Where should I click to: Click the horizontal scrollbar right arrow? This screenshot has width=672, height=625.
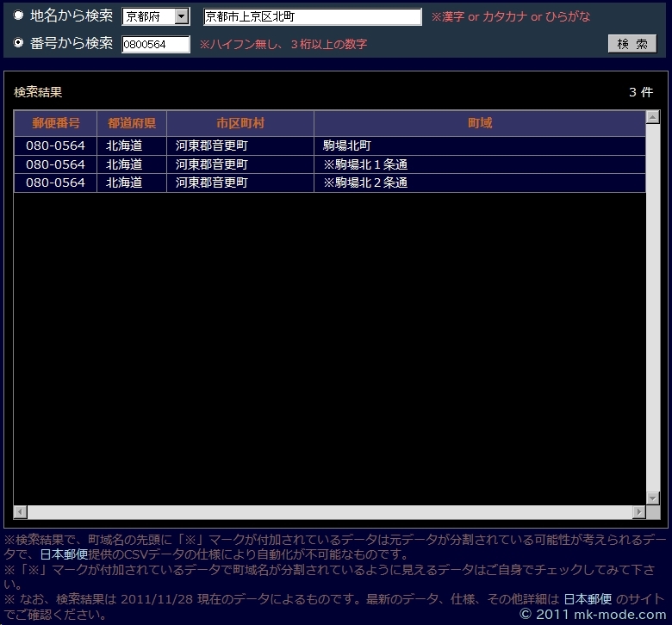(638, 512)
